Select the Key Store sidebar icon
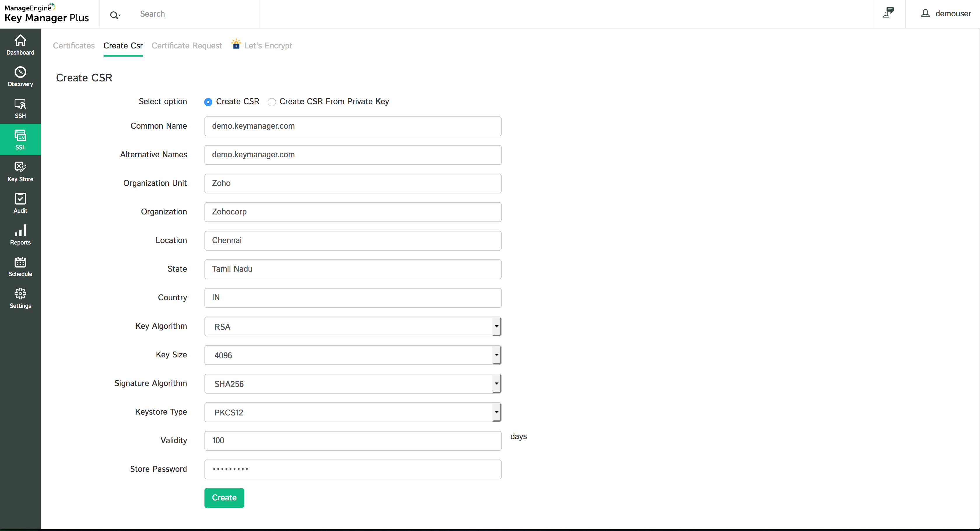Viewport: 980px width, 531px height. coord(20,171)
